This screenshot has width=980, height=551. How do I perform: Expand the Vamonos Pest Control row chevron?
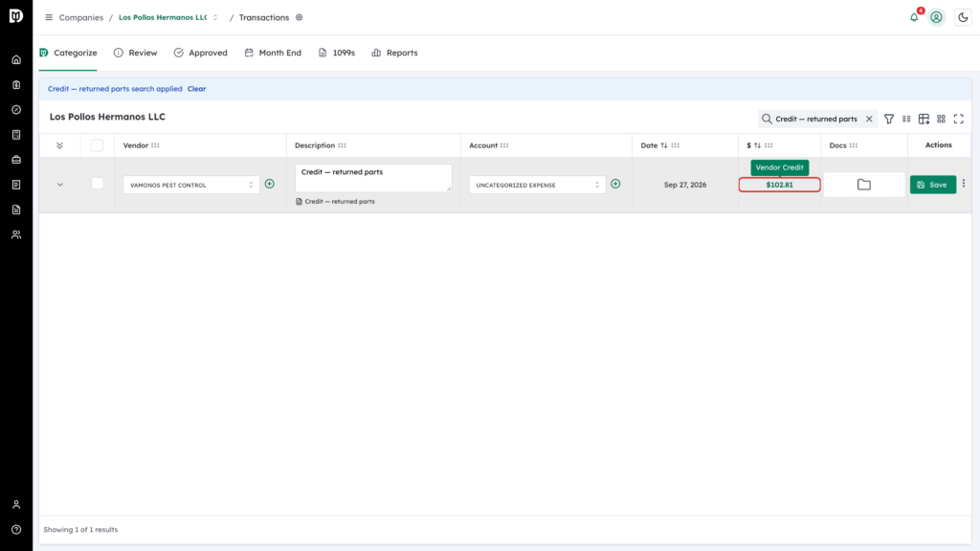pos(60,185)
